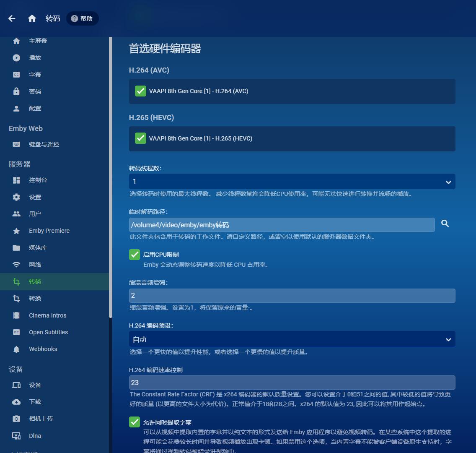
Task: Uncheck VAAPI H.265 (HEVC) encoder
Action: pos(140,138)
